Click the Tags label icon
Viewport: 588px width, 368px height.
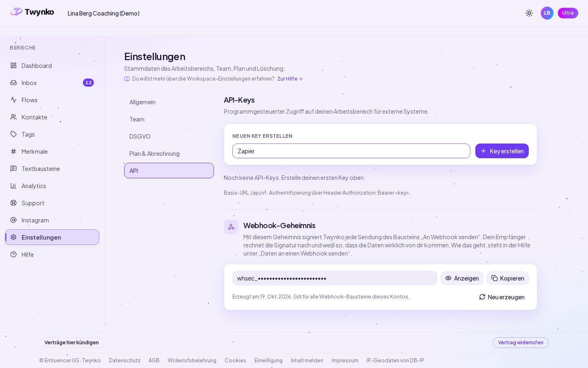point(13,134)
